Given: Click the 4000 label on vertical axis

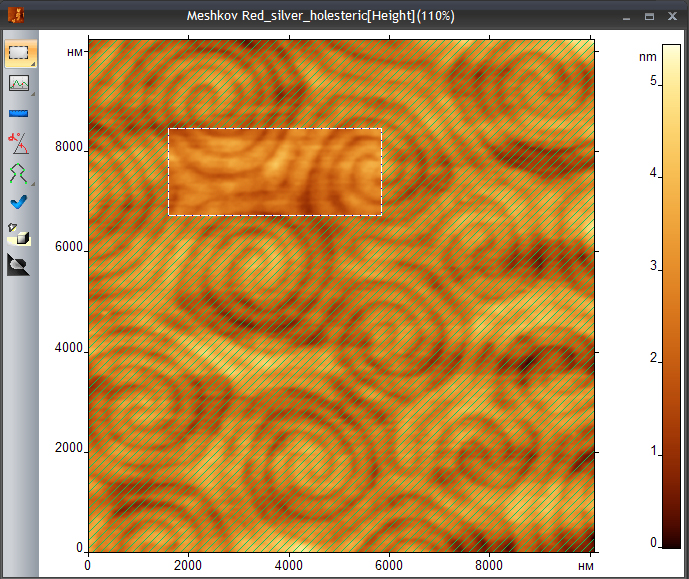Looking at the screenshot, I should 69,347.
